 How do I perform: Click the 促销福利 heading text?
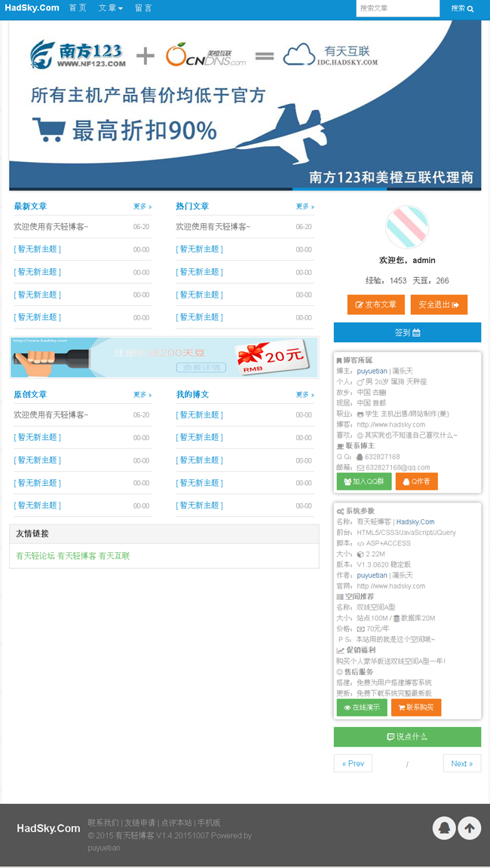(361, 650)
